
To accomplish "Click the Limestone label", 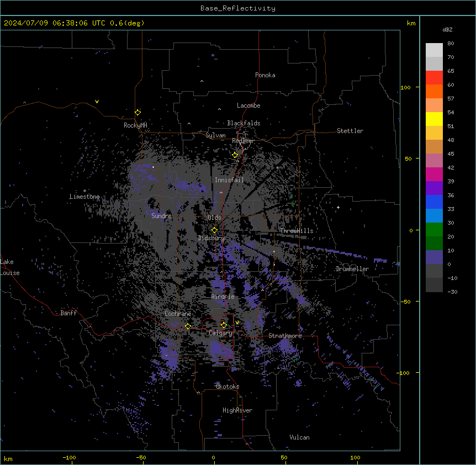I will 84,197.
